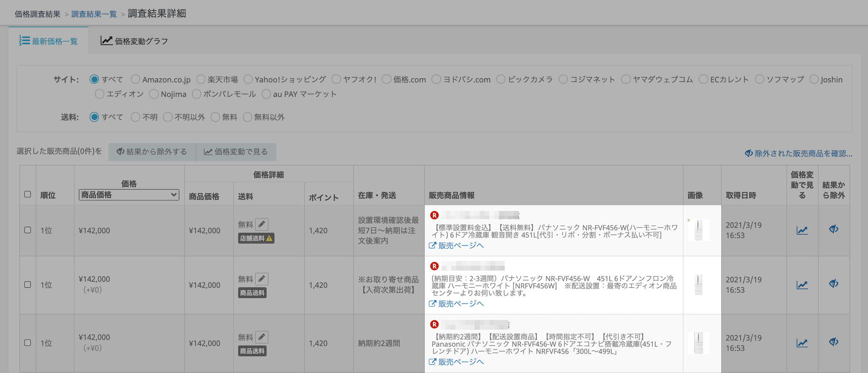The height and width of the screenshot is (373, 868).
Task: Open price graph icon for third row
Action: click(x=802, y=343)
